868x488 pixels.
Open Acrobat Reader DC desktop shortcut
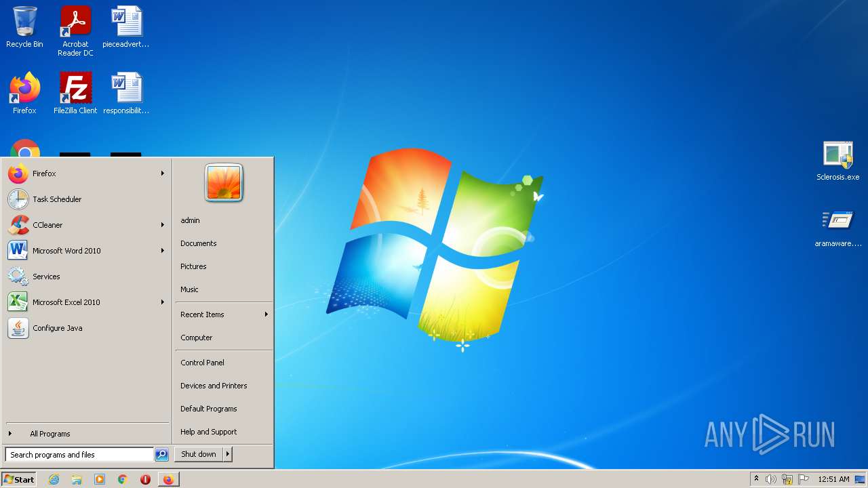click(x=75, y=31)
